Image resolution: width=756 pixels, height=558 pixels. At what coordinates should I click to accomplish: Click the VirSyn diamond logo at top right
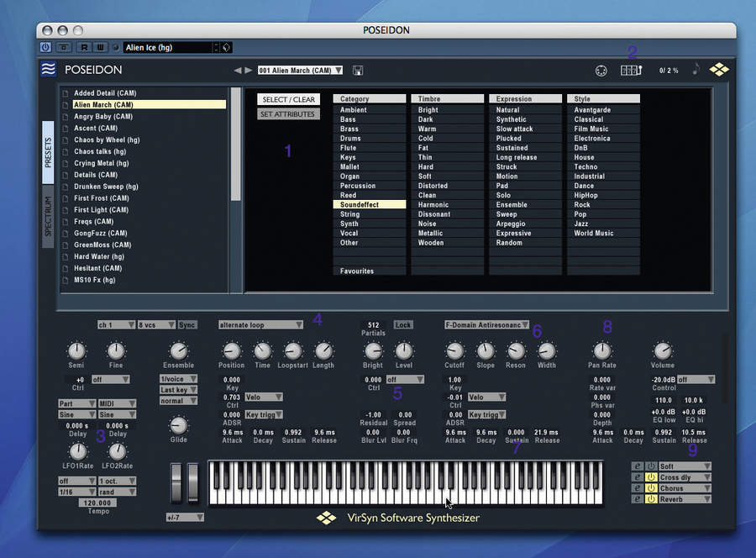[719, 70]
